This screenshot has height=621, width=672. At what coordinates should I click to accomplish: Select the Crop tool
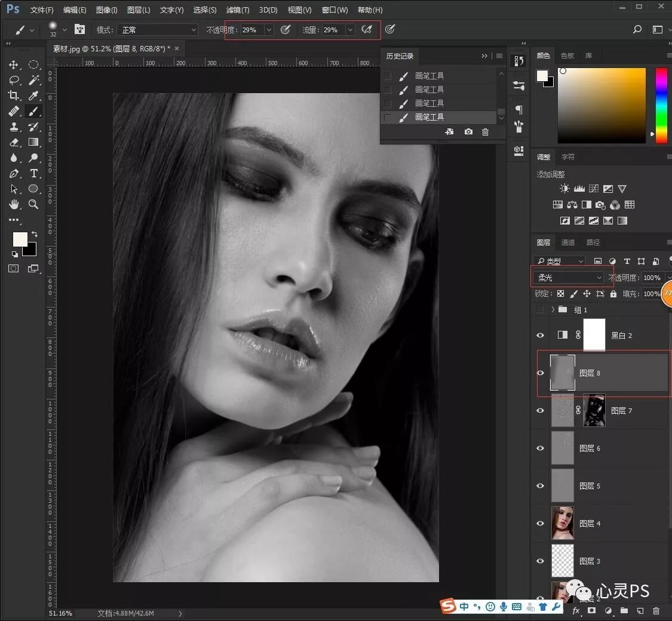[x=13, y=96]
